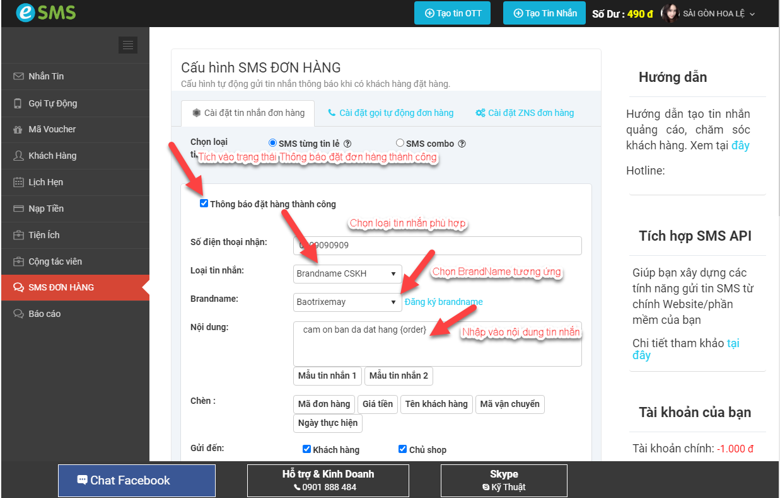This screenshot has height=498, width=781.
Task: Uncheck Thông báo đặt hàng thành công checkbox
Action: (x=204, y=204)
